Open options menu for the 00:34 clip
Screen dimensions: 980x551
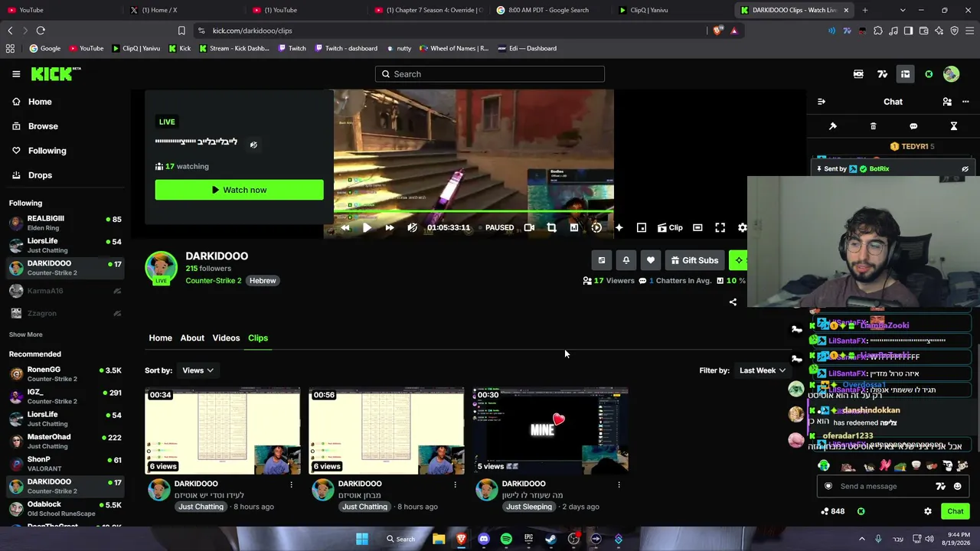[291, 484]
